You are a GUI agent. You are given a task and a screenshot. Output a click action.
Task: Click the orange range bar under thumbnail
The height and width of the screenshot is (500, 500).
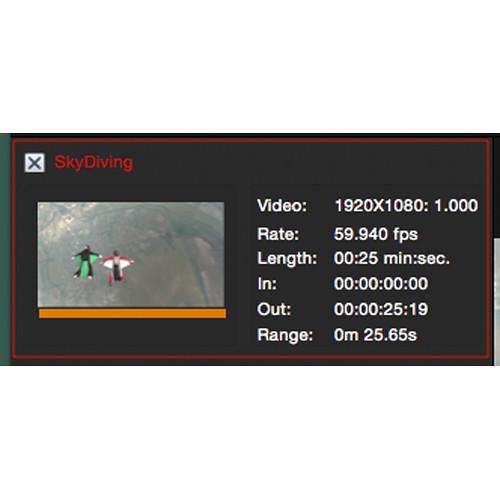pyautogui.click(x=132, y=313)
